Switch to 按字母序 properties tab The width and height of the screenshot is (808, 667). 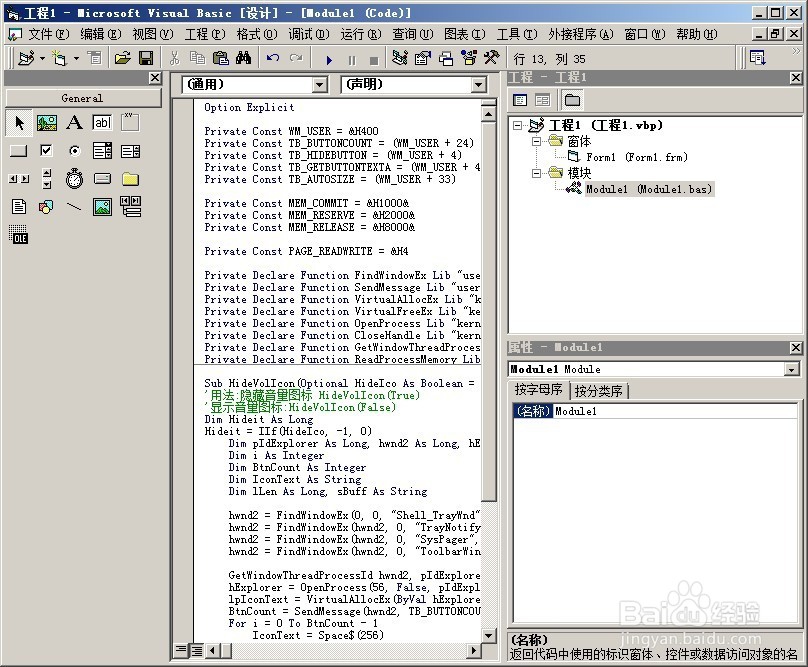538,390
